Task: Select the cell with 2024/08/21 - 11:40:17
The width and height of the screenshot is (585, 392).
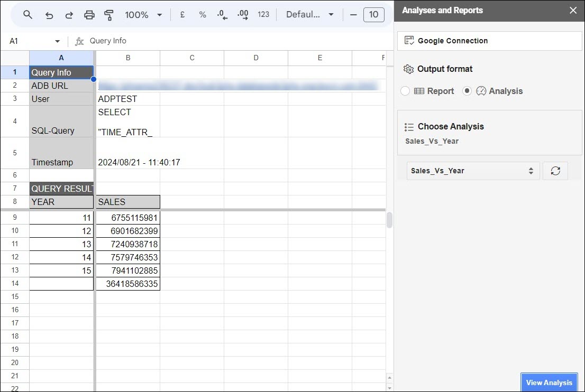Action: pos(128,153)
